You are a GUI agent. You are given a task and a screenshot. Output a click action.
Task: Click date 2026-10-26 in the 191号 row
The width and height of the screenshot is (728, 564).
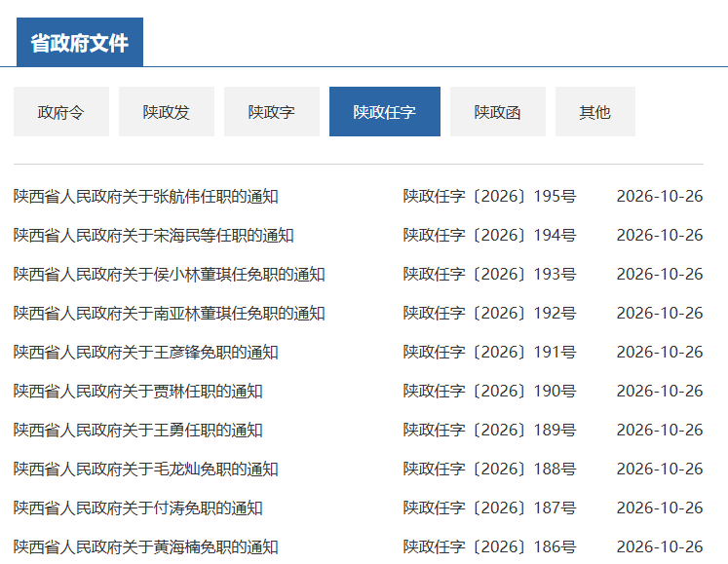[660, 353]
